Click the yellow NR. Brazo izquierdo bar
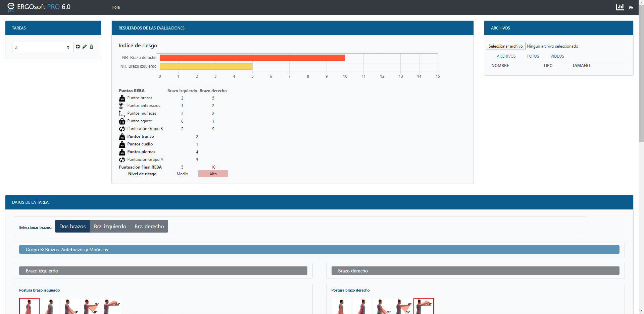The height and width of the screenshot is (314, 644). [206, 66]
